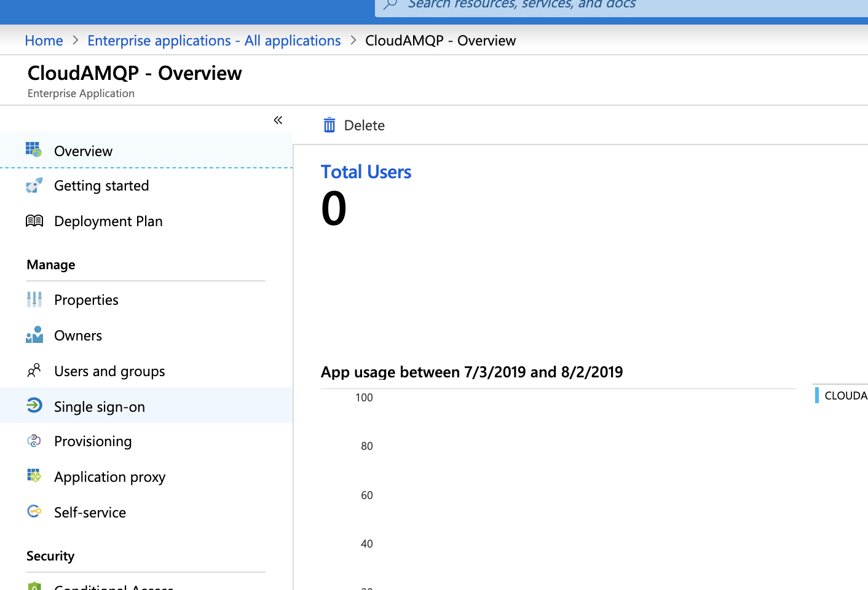This screenshot has height=590, width=868.
Task: Click the Properties sliders icon
Action: [x=34, y=299]
